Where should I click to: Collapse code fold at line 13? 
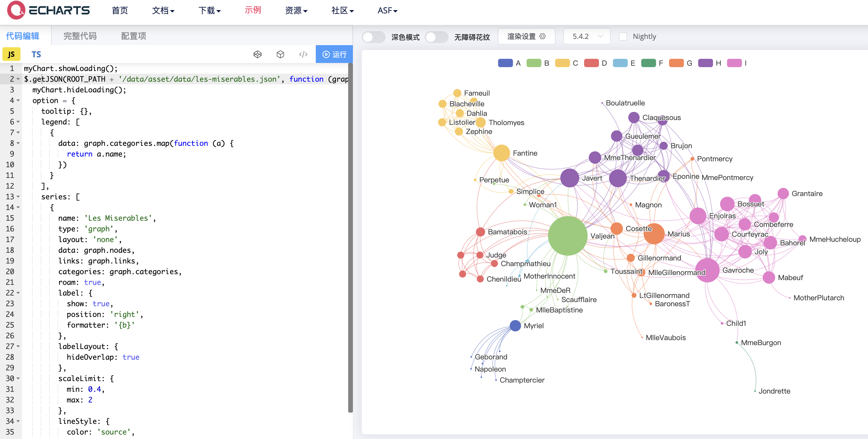(18, 197)
